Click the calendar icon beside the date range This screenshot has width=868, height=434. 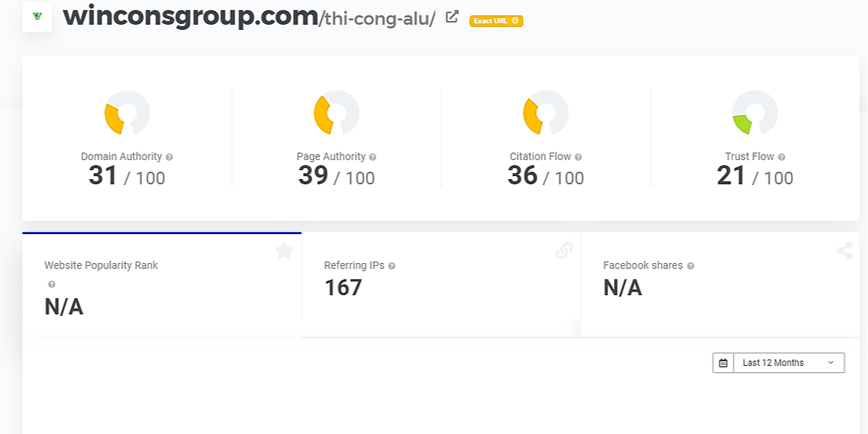tap(723, 363)
